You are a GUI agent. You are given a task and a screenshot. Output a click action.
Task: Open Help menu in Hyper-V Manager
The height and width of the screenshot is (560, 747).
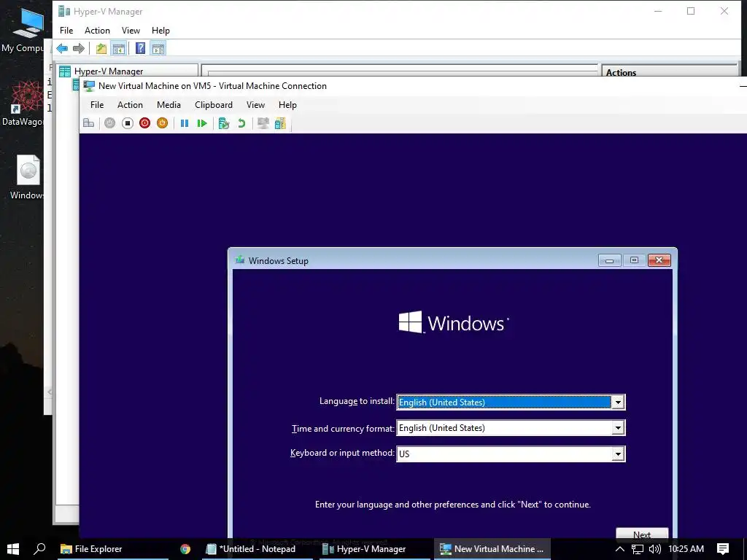coord(160,31)
